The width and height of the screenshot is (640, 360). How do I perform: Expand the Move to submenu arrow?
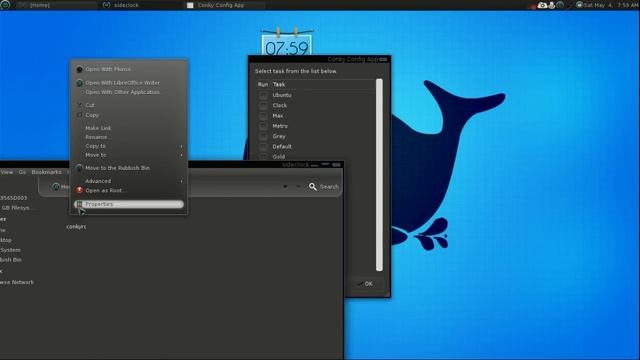[181, 155]
